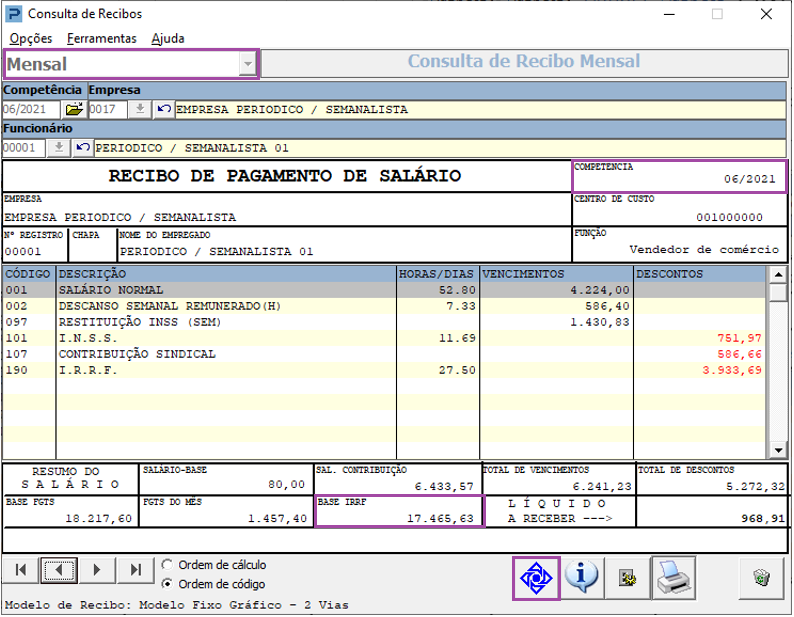Open the information balloon icon
The height and width of the screenshot is (617, 794).
tap(581, 578)
